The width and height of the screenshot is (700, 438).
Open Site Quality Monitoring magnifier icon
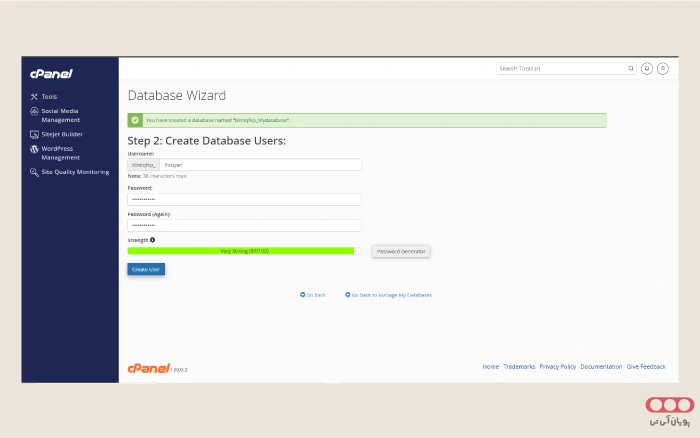[34, 172]
